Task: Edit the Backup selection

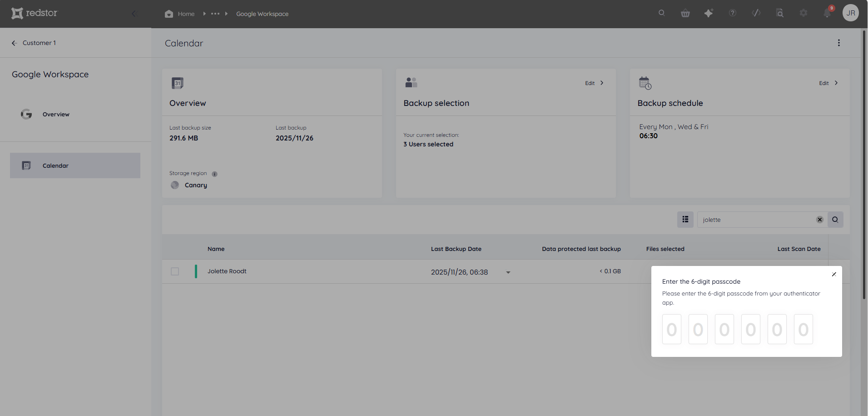Action: [594, 83]
